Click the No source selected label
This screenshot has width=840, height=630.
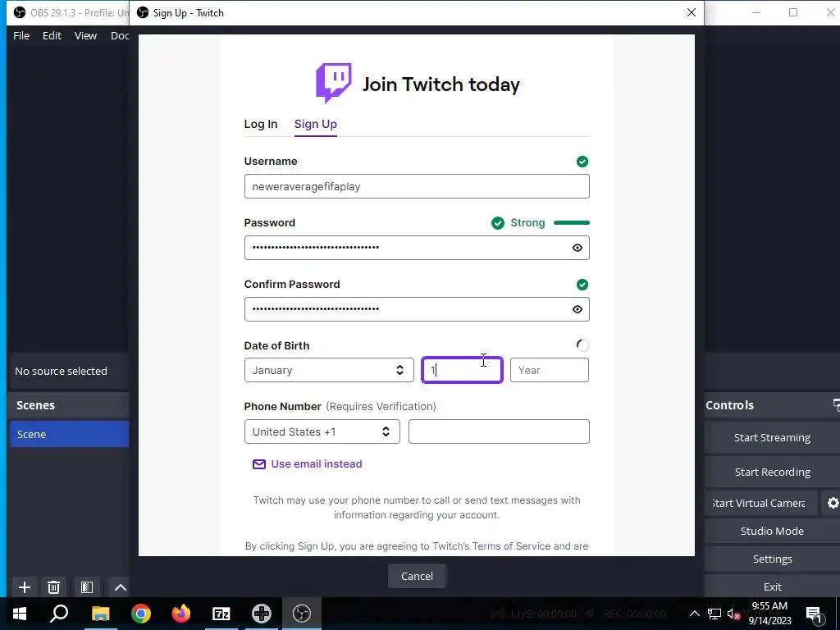click(x=61, y=372)
